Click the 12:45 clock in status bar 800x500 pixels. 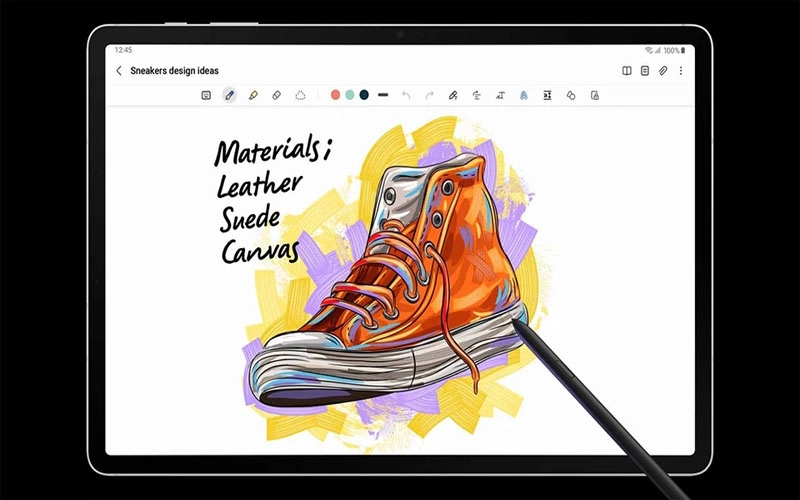click(123, 50)
